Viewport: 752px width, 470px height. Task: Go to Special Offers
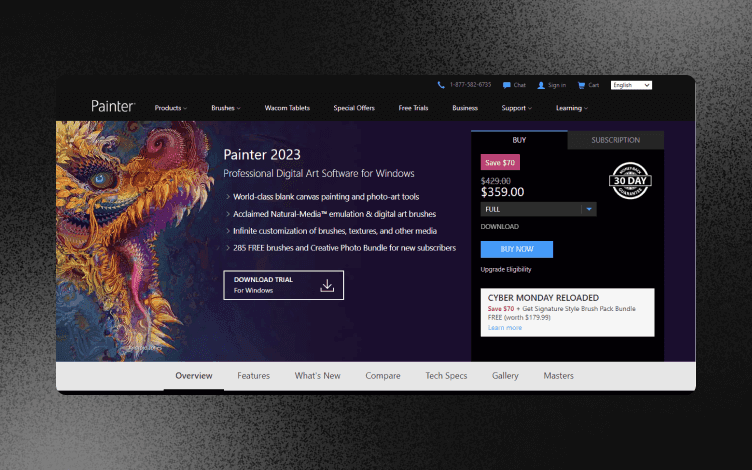(x=354, y=108)
